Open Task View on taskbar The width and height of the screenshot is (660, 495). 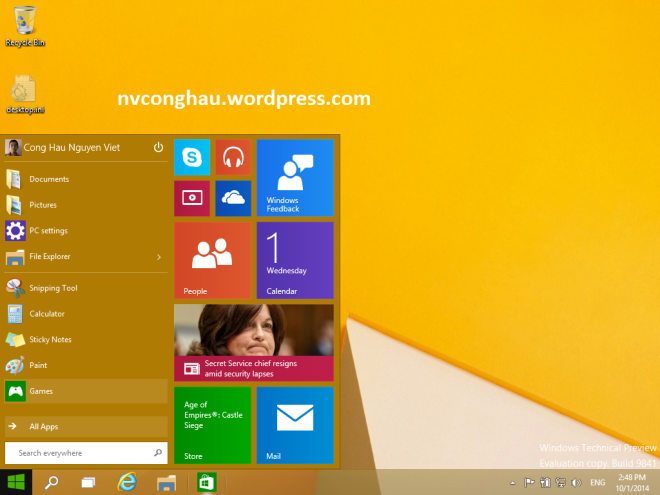point(88,482)
